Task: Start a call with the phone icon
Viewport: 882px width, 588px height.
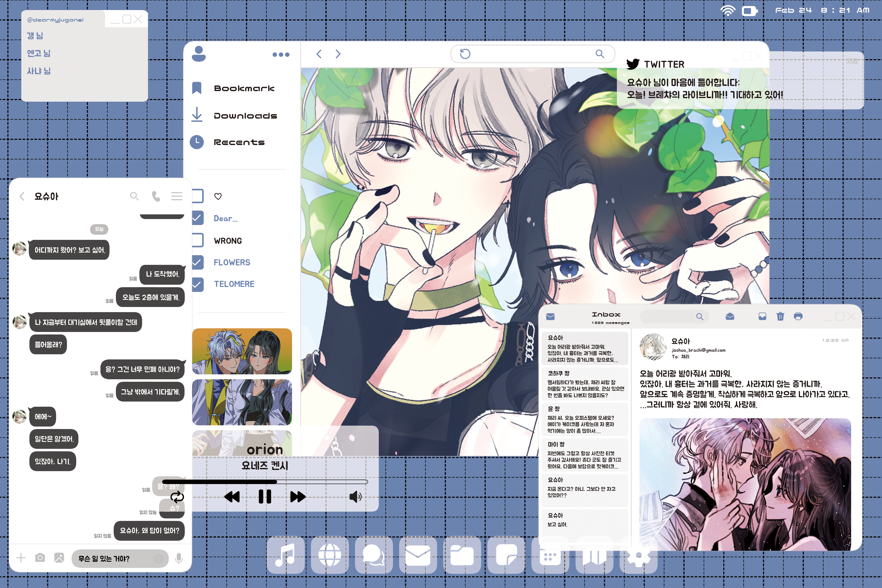Action: (156, 196)
